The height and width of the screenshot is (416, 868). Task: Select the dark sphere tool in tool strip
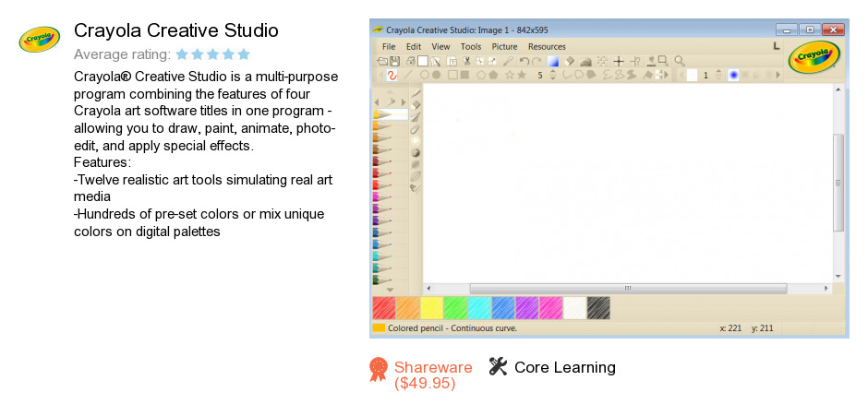click(x=416, y=153)
